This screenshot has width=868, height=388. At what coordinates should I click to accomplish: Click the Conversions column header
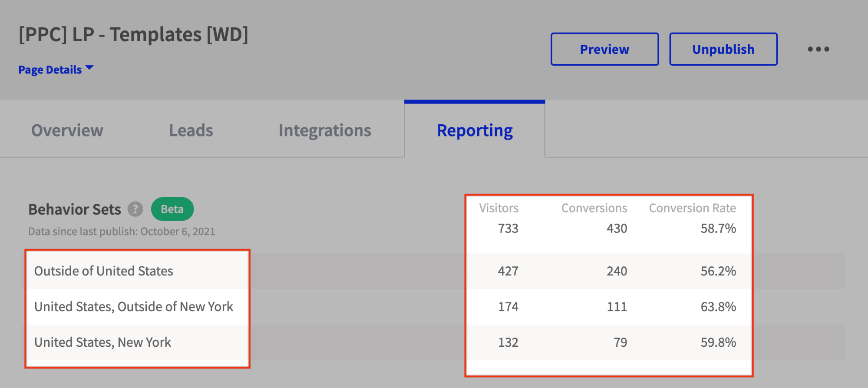(594, 208)
